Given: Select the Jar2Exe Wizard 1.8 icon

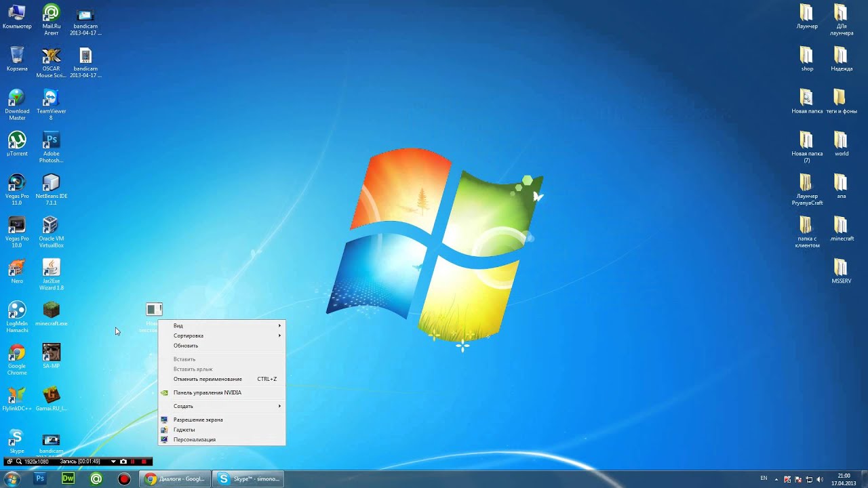Looking at the screenshot, I should (x=52, y=274).
